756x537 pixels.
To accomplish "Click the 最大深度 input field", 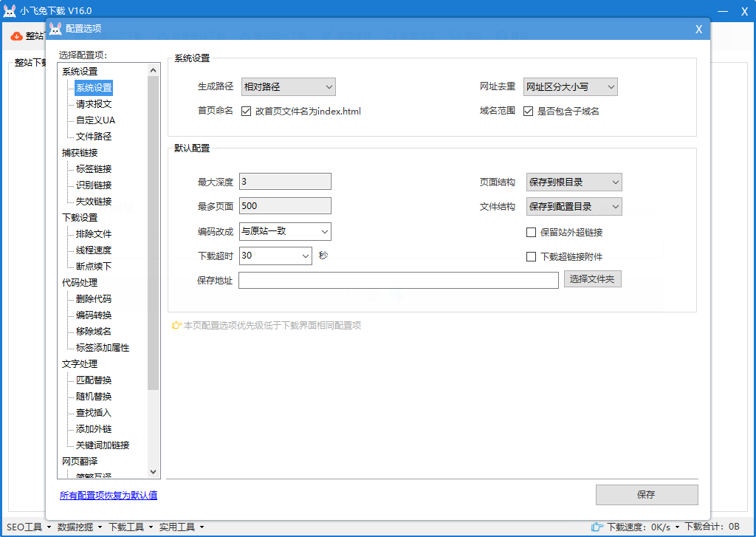I will (x=285, y=182).
